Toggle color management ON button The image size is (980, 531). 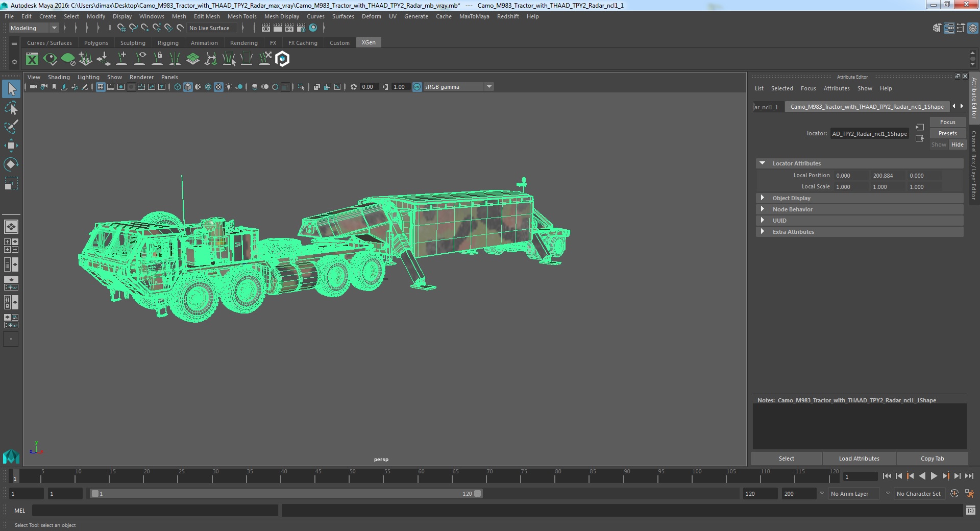(x=417, y=87)
